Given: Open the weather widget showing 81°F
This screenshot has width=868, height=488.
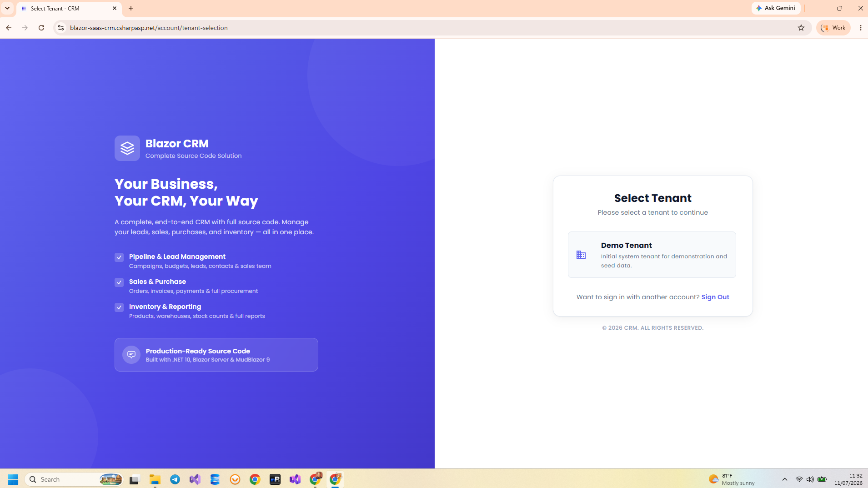Looking at the screenshot, I should 732,479.
